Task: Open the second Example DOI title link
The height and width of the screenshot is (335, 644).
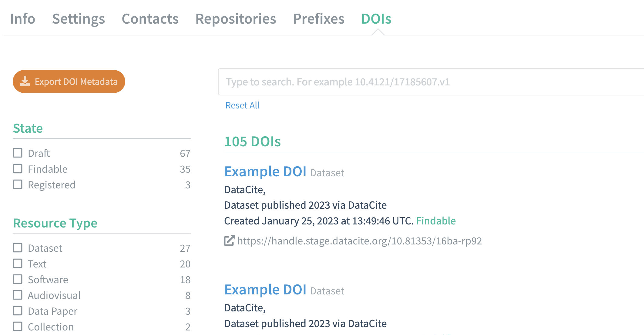Action: 265,290
